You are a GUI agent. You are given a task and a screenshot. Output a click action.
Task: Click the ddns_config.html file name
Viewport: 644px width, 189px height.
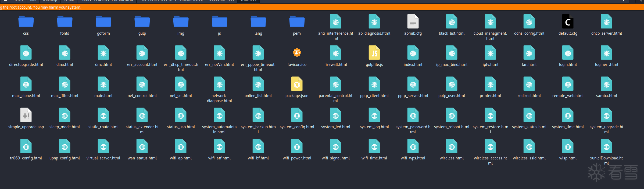point(529,33)
